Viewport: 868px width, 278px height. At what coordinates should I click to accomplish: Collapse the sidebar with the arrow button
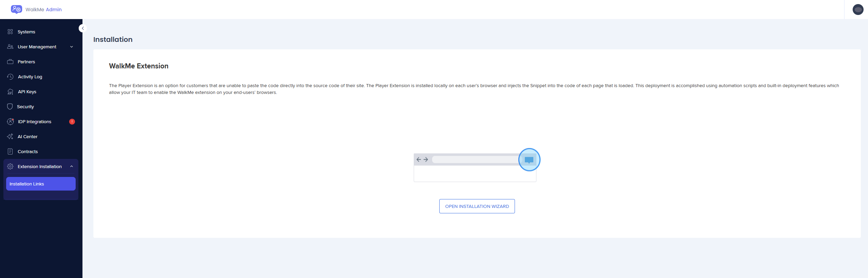pyautogui.click(x=82, y=28)
